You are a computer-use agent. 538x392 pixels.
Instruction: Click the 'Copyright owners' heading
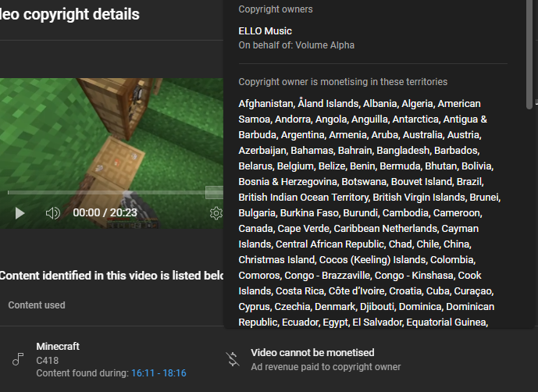point(276,9)
